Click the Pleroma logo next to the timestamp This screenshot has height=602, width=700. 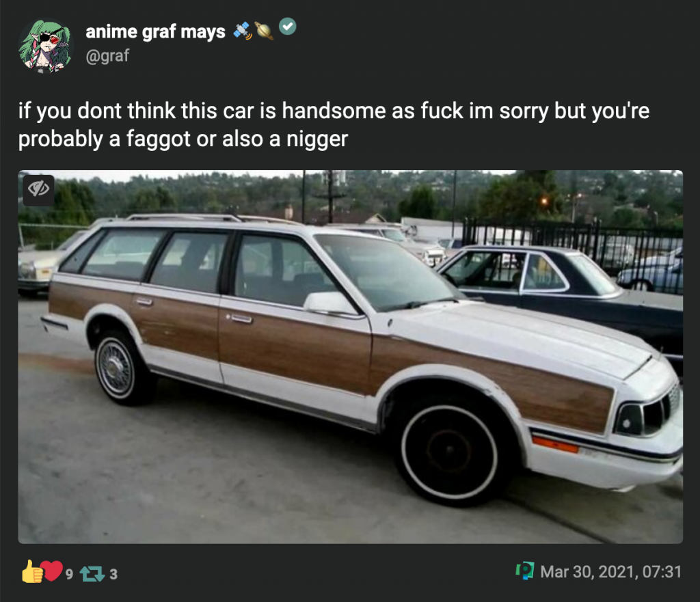click(525, 571)
